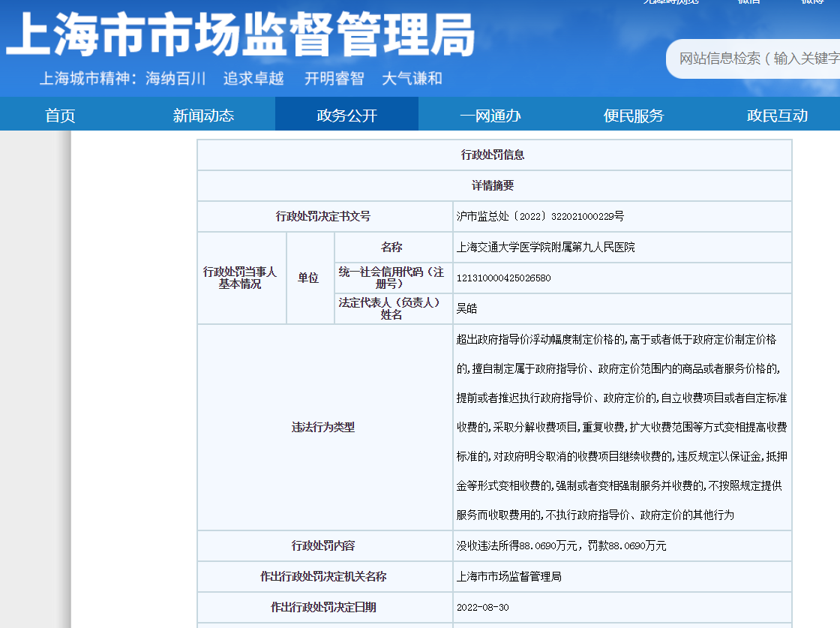
Task: Click the legal representative name 吴皓
Action: point(466,308)
